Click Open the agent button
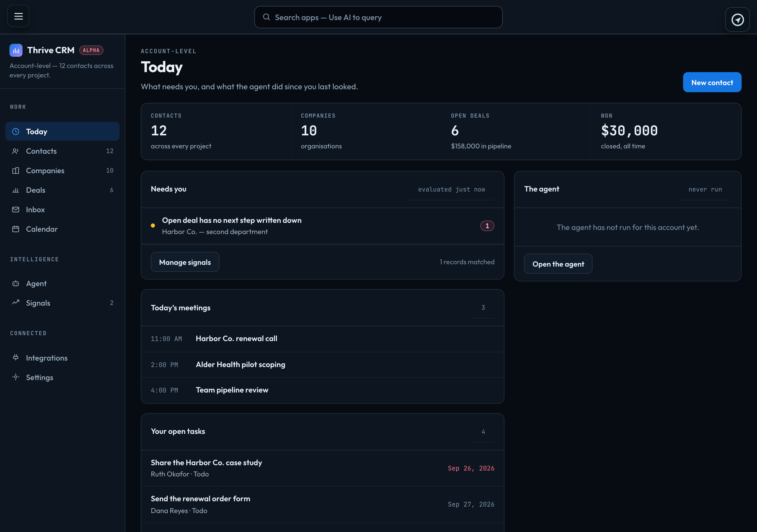 (558, 264)
